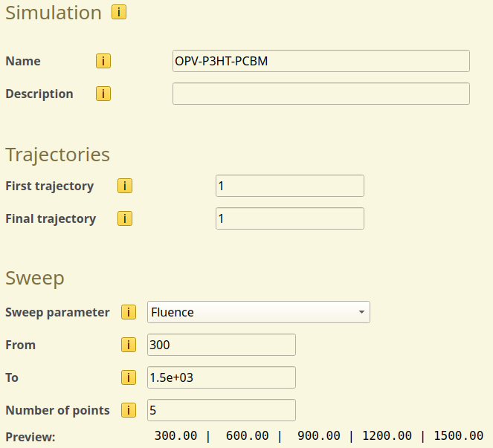
Task: Focus the empty Description text field
Action: (x=320, y=94)
